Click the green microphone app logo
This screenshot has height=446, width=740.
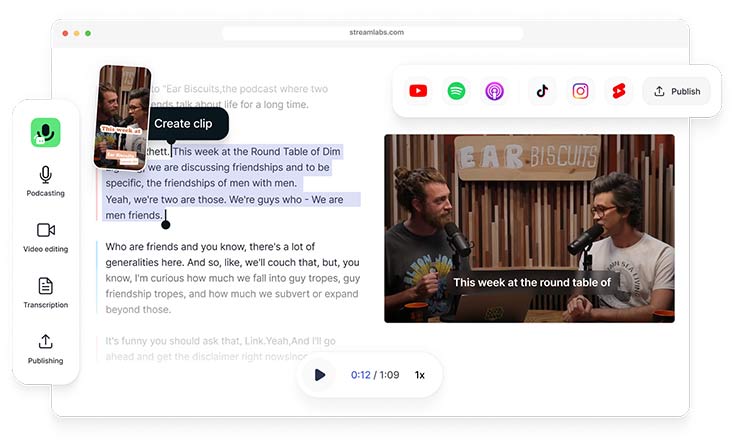pyautogui.click(x=46, y=132)
